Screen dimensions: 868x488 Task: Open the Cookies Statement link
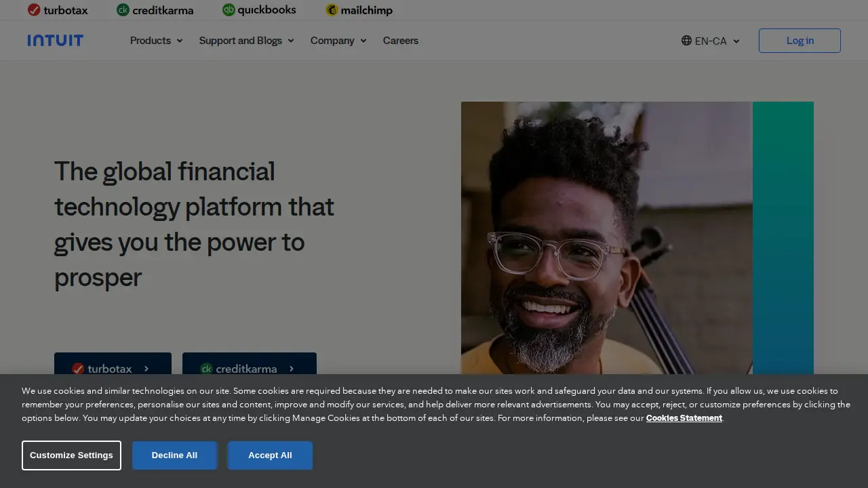pyautogui.click(x=684, y=418)
